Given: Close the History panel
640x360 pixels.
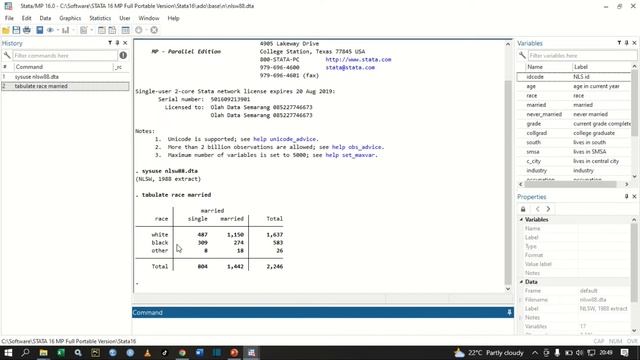Looking at the screenshot, I should click(x=125, y=43).
